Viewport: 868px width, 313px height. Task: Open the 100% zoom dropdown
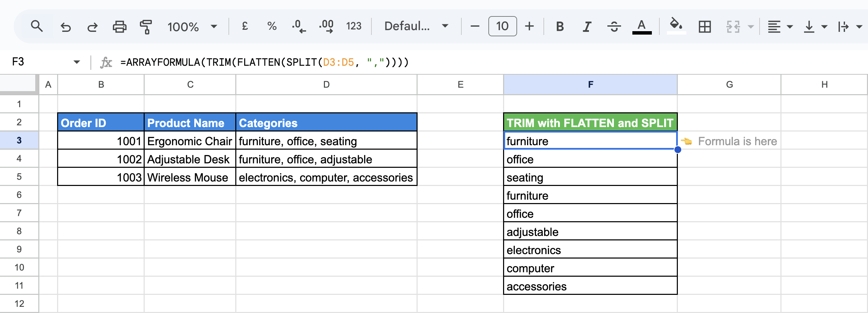click(192, 26)
